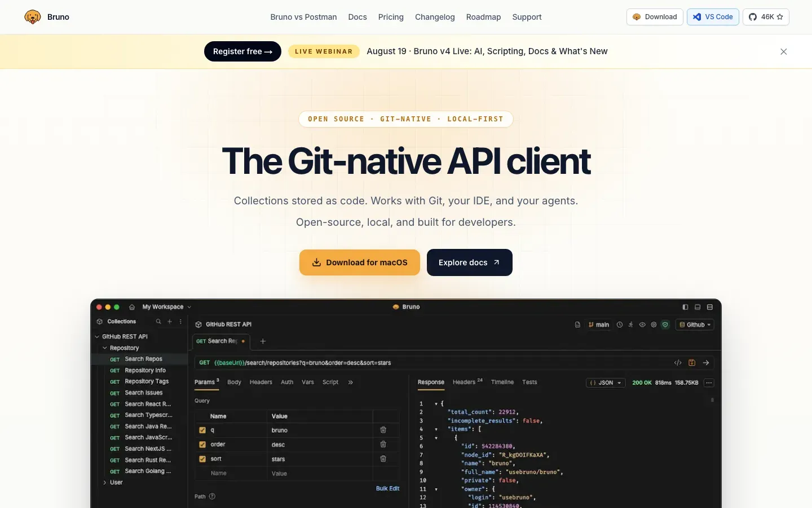
Task: Open the response Timeline tab
Action: (502, 382)
